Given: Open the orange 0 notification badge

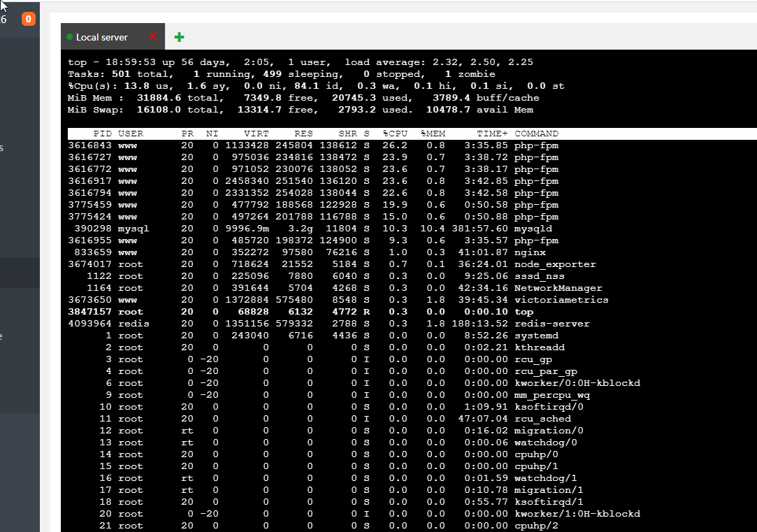Looking at the screenshot, I should 29,19.
